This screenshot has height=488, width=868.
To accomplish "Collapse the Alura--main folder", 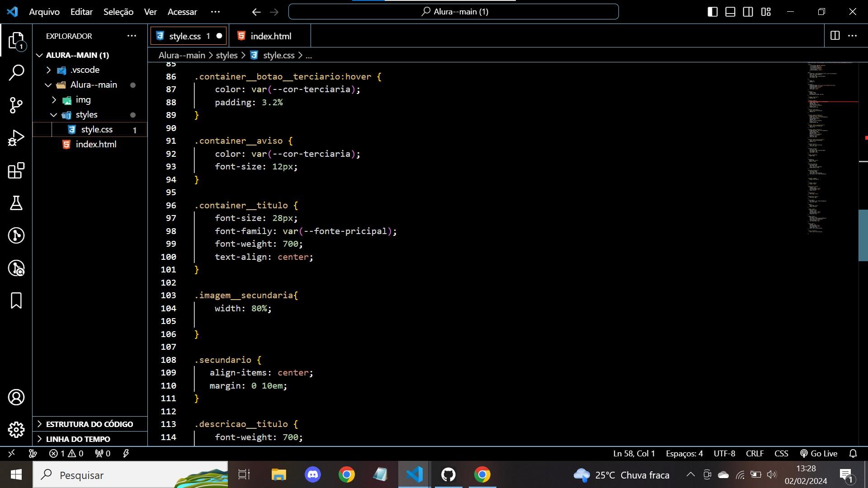I will [48, 85].
